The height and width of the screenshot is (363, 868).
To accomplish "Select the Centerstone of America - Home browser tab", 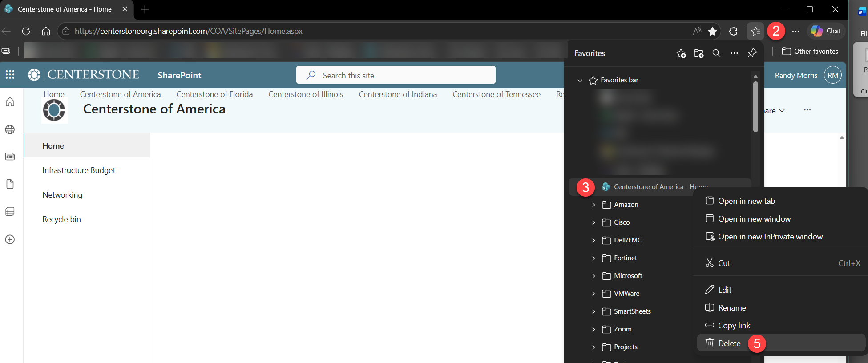I will pyautogui.click(x=67, y=9).
